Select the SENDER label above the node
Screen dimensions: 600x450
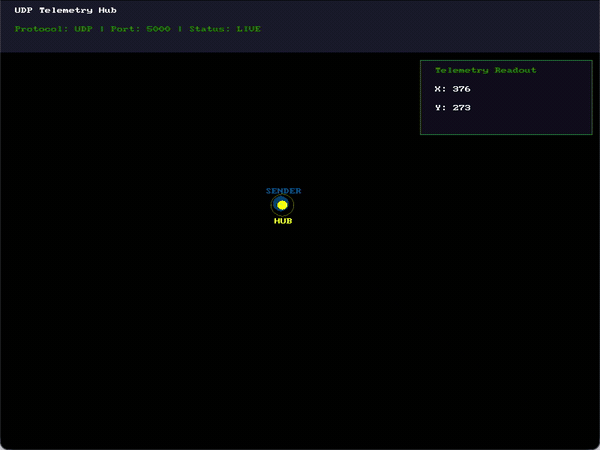coord(284,191)
